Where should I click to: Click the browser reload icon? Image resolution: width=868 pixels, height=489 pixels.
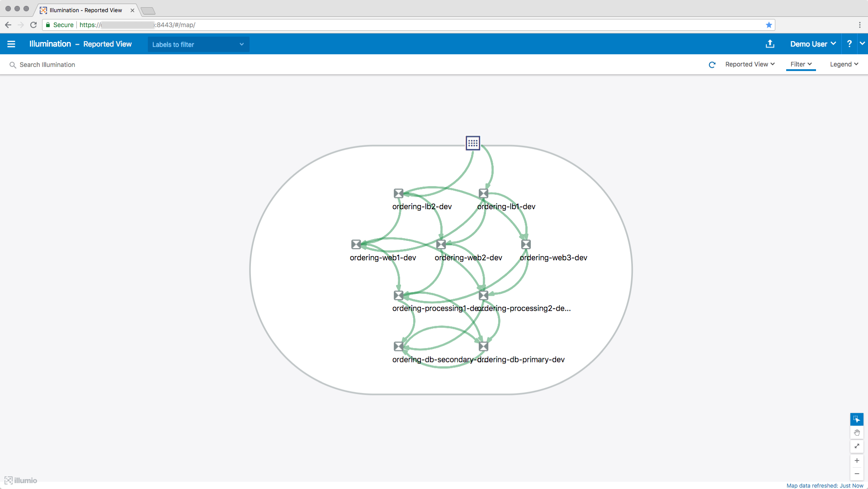tap(33, 25)
